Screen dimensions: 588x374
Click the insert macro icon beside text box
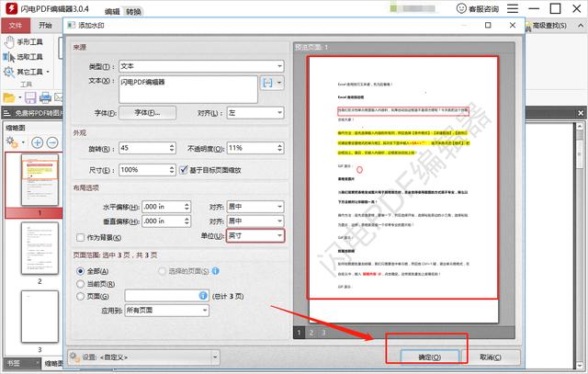click(268, 83)
